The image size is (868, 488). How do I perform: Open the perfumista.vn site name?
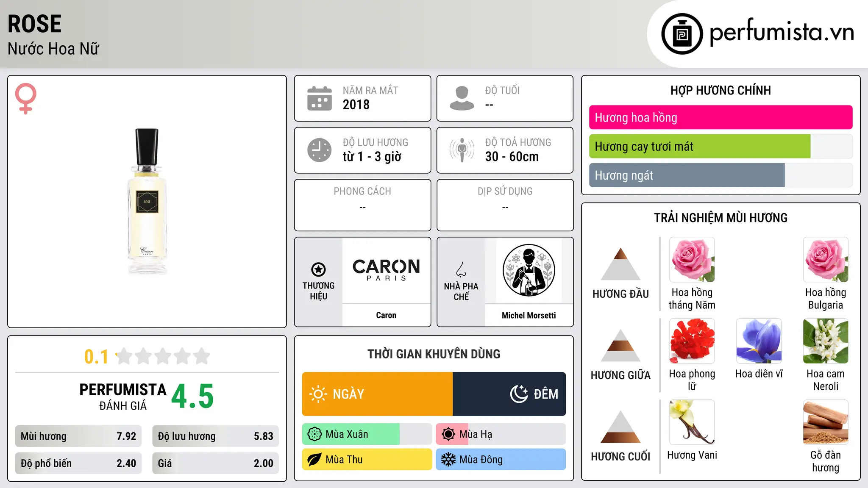tap(782, 33)
